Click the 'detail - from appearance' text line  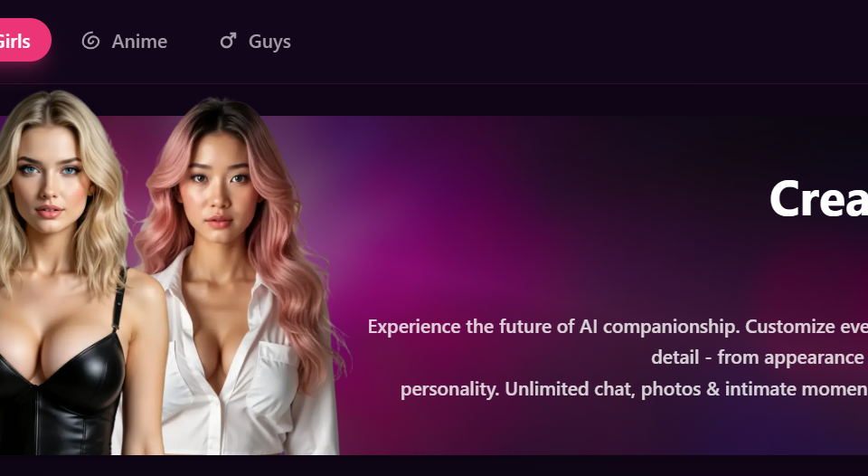click(x=759, y=358)
